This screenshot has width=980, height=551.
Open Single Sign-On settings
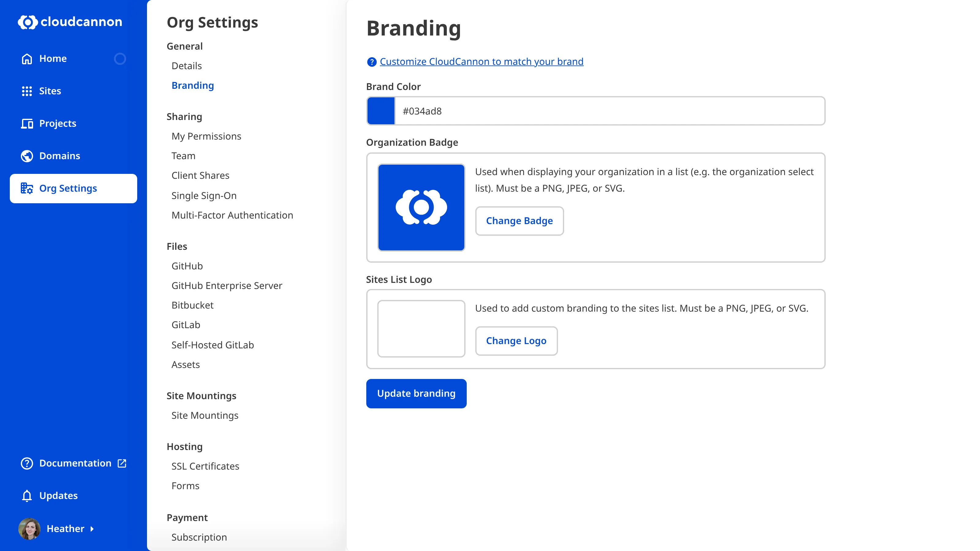tap(204, 196)
